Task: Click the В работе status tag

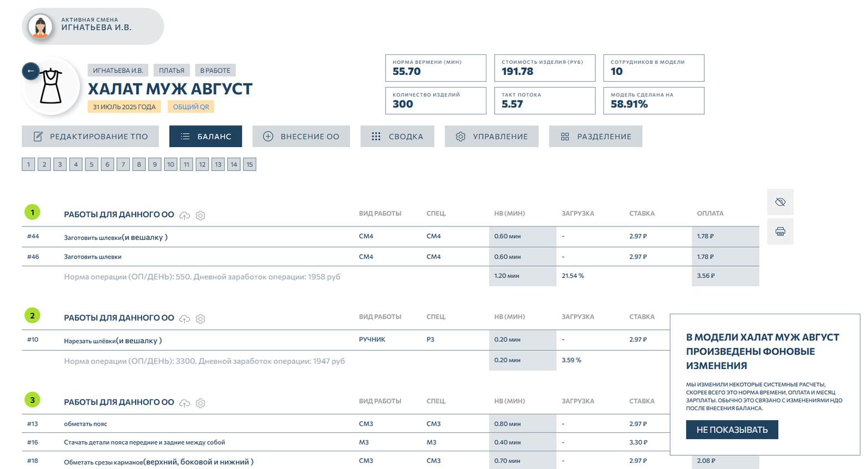Action: pyautogui.click(x=215, y=70)
